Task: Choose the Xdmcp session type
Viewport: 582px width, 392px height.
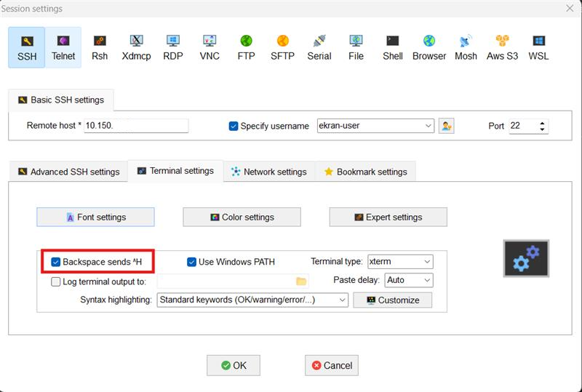Action: click(x=136, y=47)
